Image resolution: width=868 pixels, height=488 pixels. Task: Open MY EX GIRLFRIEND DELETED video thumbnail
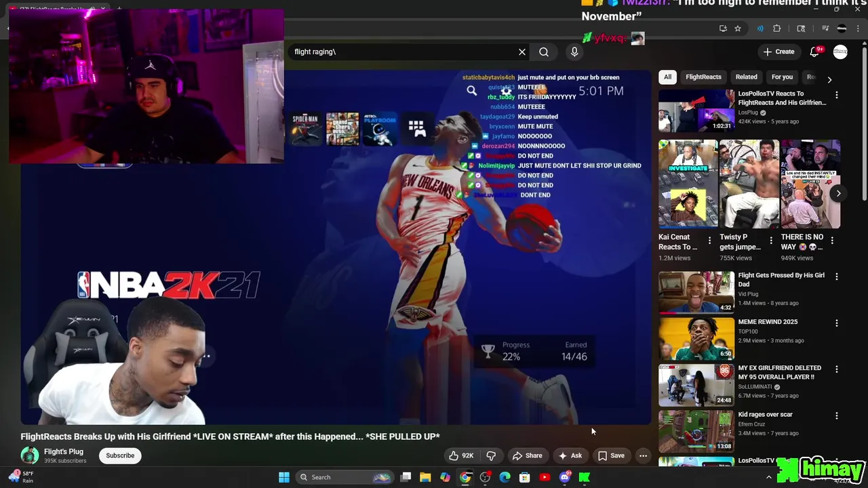coord(696,384)
